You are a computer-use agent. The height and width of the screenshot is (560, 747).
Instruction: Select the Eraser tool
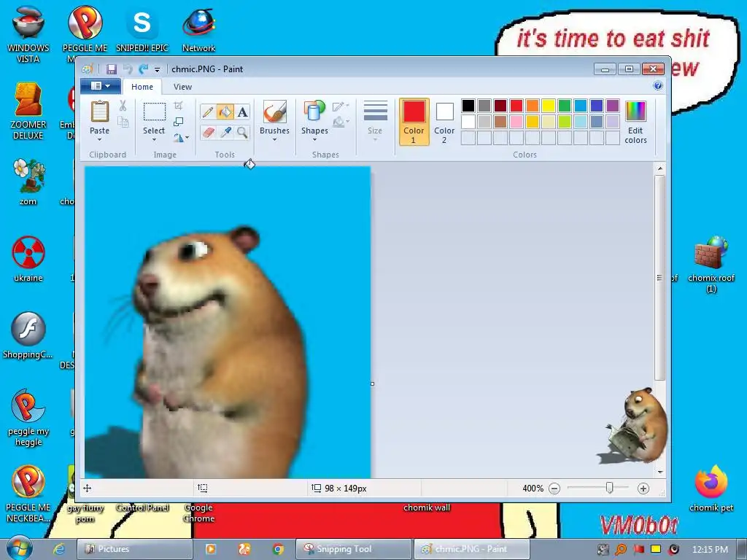pyautogui.click(x=208, y=132)
